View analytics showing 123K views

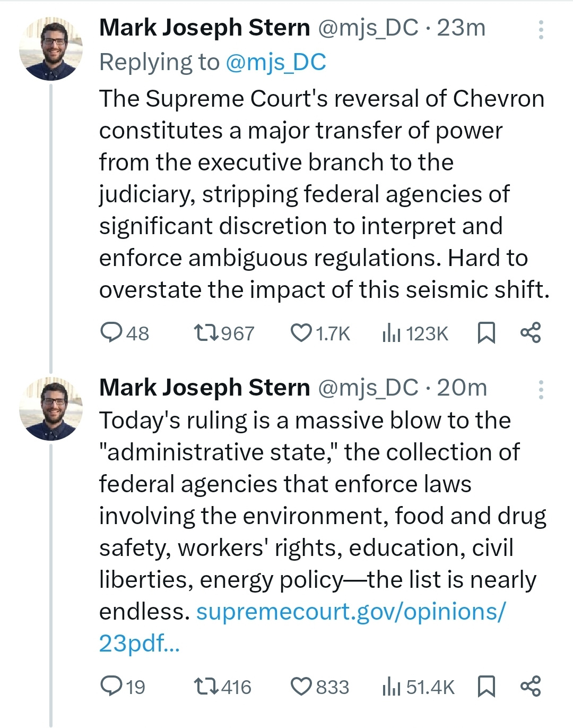392,333
